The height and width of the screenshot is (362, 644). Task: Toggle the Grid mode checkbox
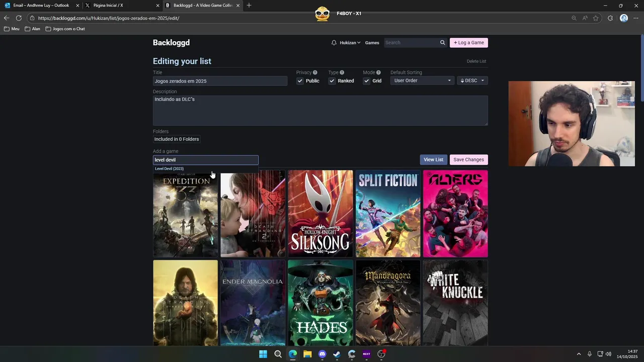pyautogui.click(x=367, y=81)
